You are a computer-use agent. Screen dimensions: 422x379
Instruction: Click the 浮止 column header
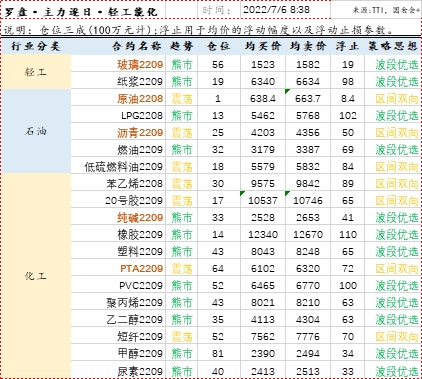(x=347, y=46)
